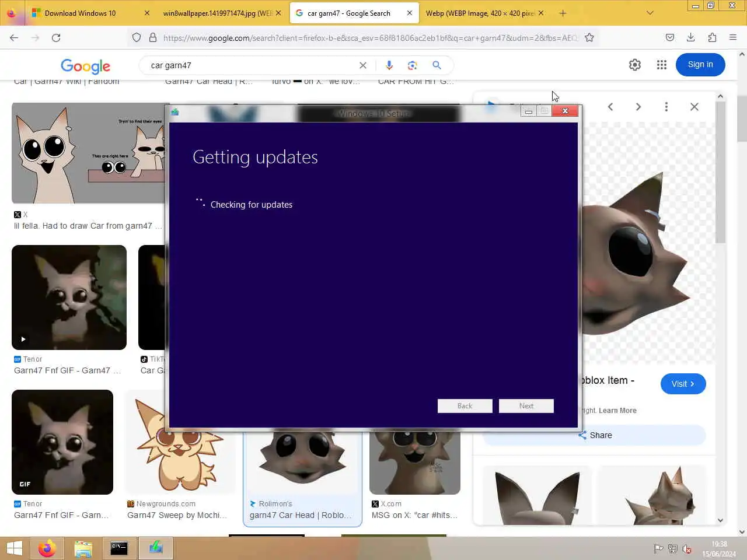Close the Download Windows 10 tab
This screenshot has width=747, height=560.
146,13
